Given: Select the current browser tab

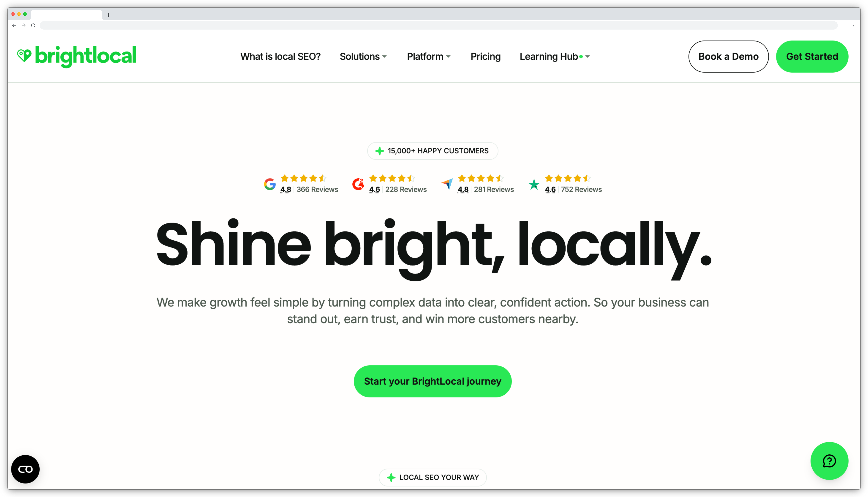Looking at the screenshot, I should tap(66, 15).
